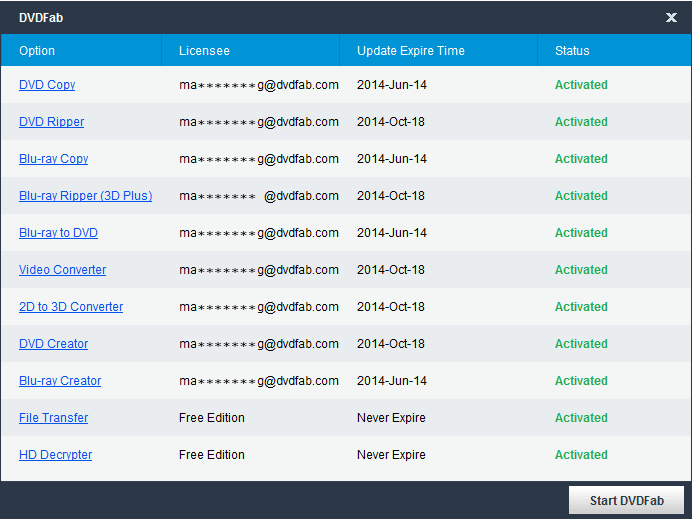Select the DVD Creator licensee email
This screenshot has width=692, height=520.
pos(259,344)
